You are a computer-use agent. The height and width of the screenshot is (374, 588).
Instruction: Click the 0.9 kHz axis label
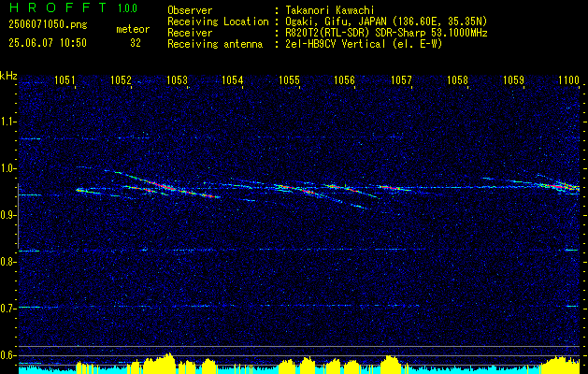[x=7, y=215]
